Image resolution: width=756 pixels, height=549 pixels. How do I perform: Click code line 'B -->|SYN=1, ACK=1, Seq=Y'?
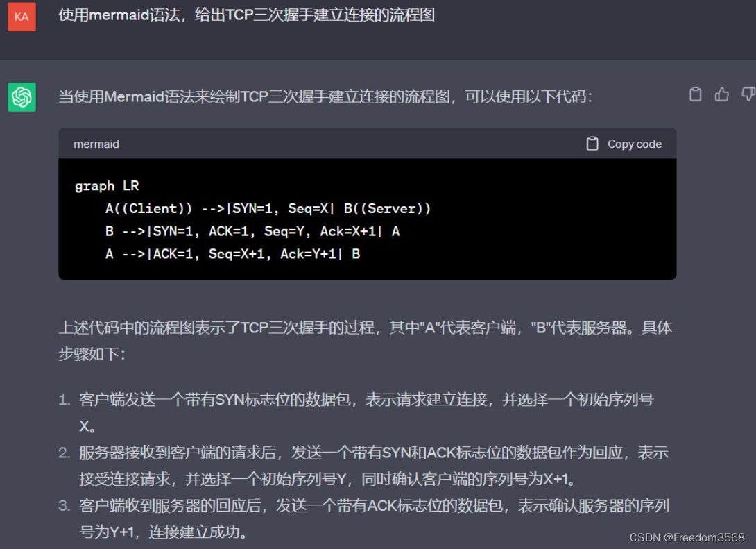coord(252,231)
